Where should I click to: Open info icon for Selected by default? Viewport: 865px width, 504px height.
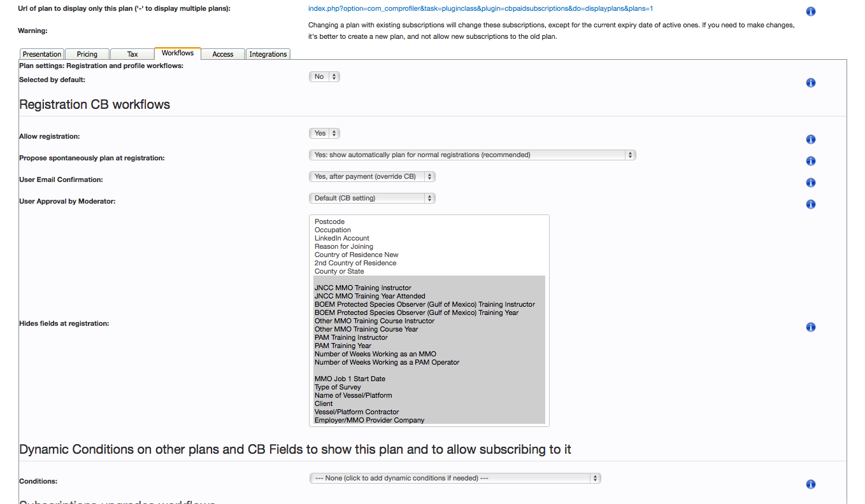(811, 83)
